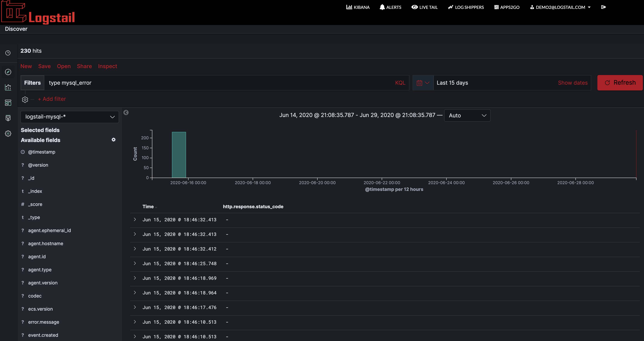
Task: Expand the first log row at 18:46:32.413
Action: click(135, 220)
